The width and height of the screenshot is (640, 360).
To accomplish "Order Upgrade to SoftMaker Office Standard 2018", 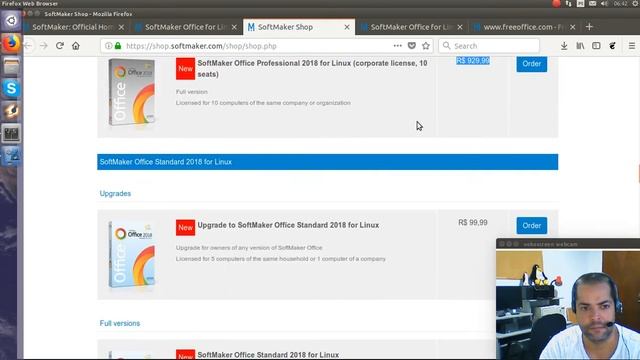I will coord(531,225).
